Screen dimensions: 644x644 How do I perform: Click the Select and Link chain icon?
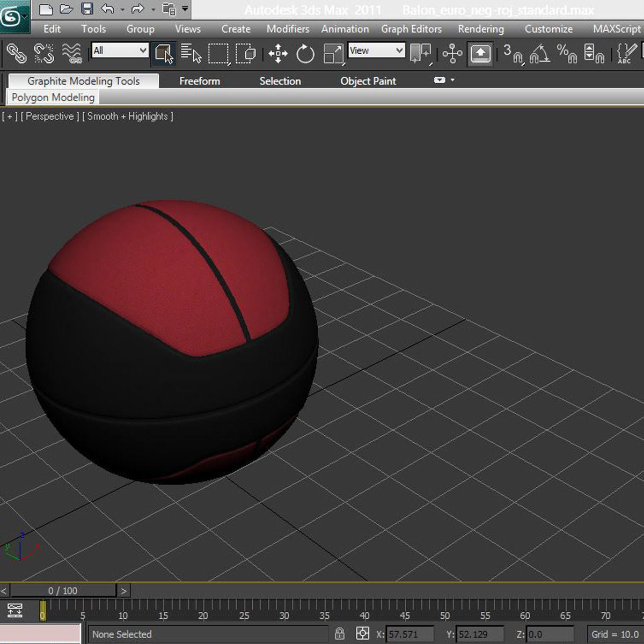(x=16, y=54)
